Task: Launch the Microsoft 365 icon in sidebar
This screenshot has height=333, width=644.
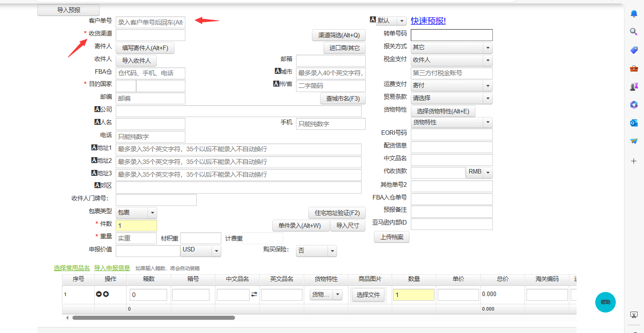Action: click(634, 105)
